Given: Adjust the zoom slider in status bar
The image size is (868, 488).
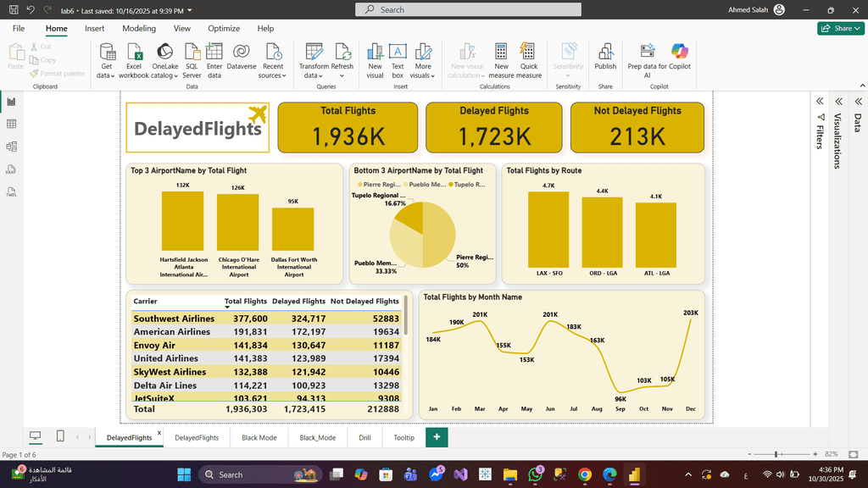Looking at the screenshot, I should coord(777,455).
